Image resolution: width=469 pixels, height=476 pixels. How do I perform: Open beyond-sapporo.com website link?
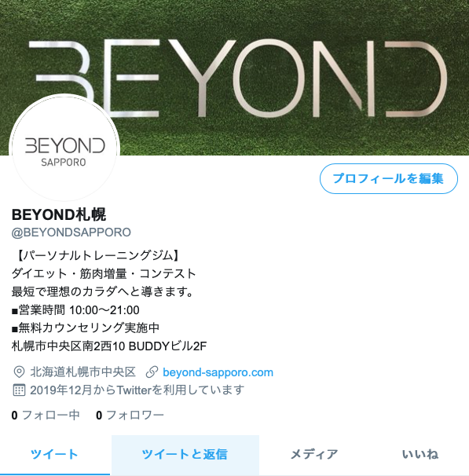tap(218, 372)
